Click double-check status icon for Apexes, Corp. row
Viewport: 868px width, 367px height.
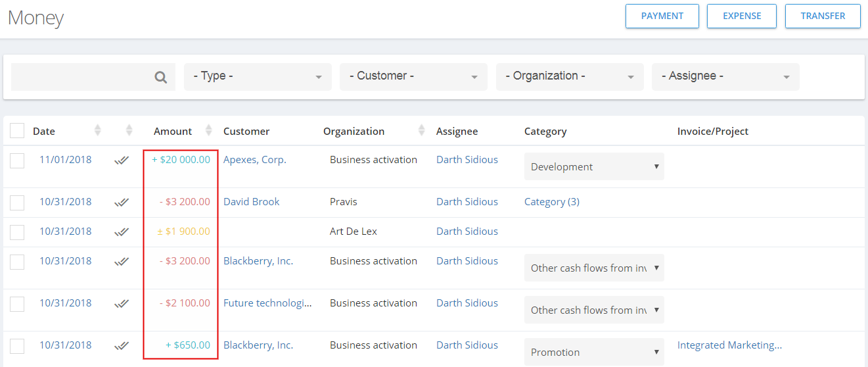(x=122, y=160)
